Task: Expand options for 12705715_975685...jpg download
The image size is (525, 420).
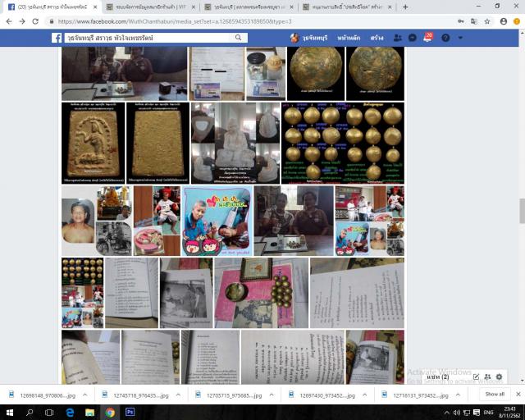Action: tap(272, 395)
